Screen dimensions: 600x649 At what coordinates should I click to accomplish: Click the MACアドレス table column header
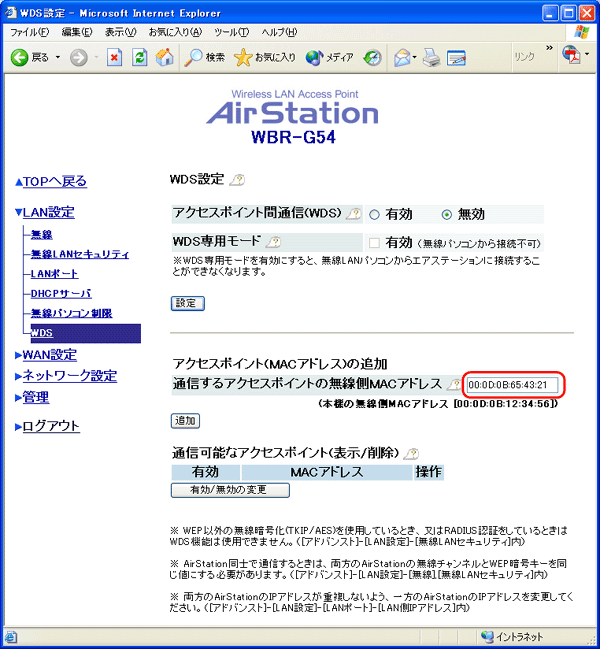click(327, 472)
